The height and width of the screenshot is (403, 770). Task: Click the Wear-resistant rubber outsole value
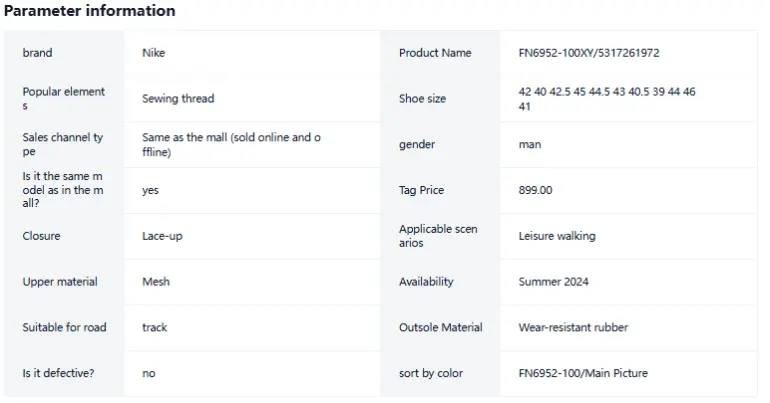click(x=573, y=327)
